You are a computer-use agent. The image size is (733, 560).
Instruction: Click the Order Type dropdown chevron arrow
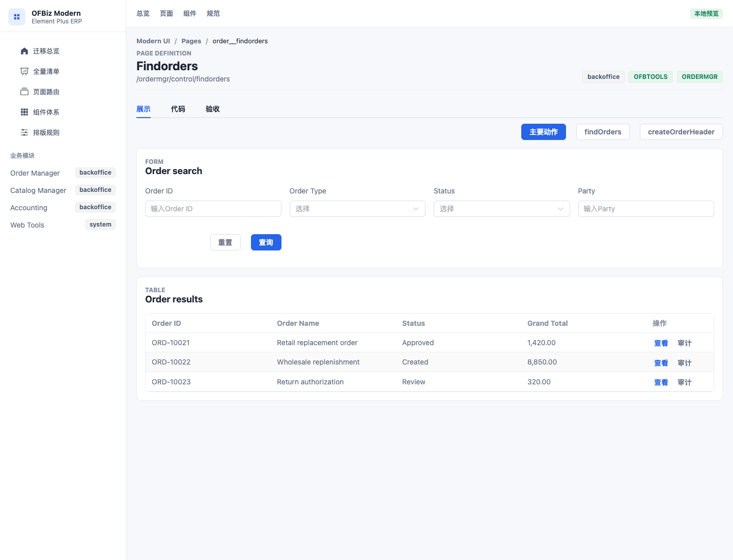416,209
